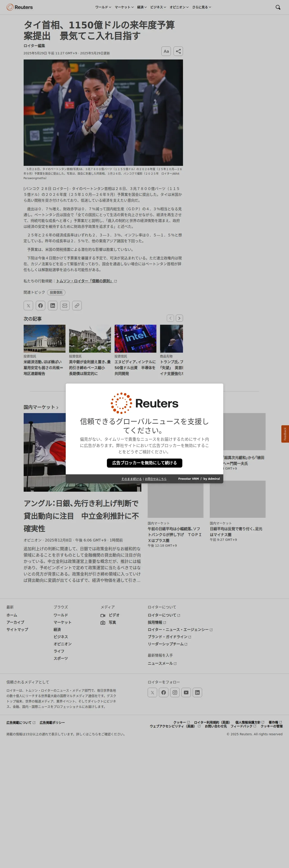This screenshot has height=868, width=289.
Task: Follow Reuters on Facebook in footer
Action: pos(163,692)
